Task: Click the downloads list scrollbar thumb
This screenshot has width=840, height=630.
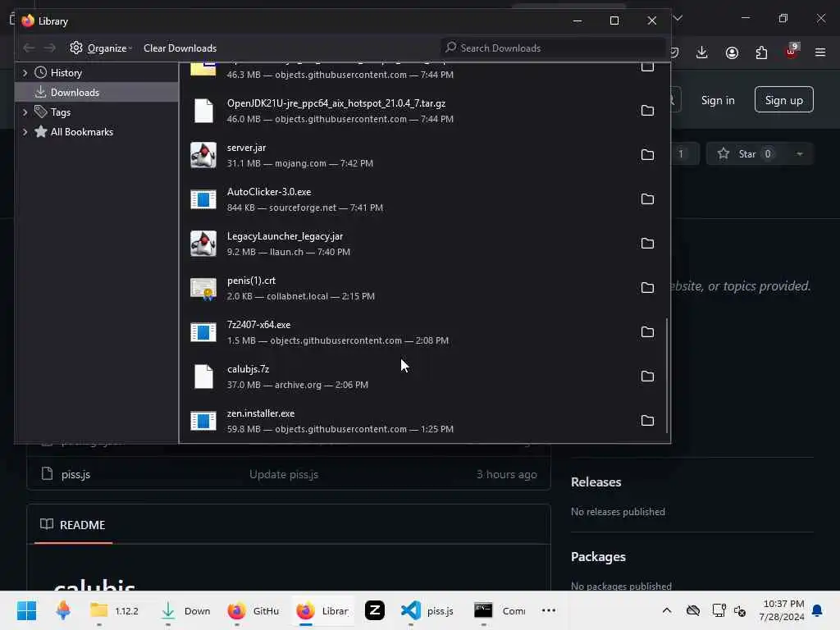Action: [666, 375]
